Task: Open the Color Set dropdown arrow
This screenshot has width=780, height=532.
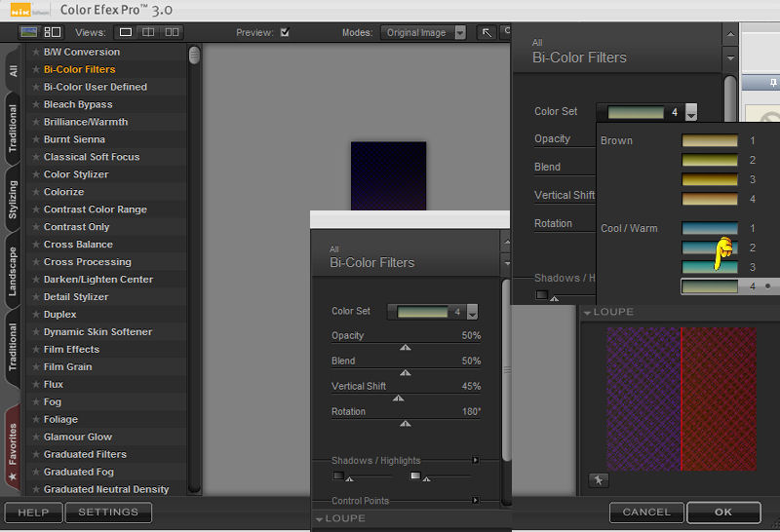Action: click(472, 313)
